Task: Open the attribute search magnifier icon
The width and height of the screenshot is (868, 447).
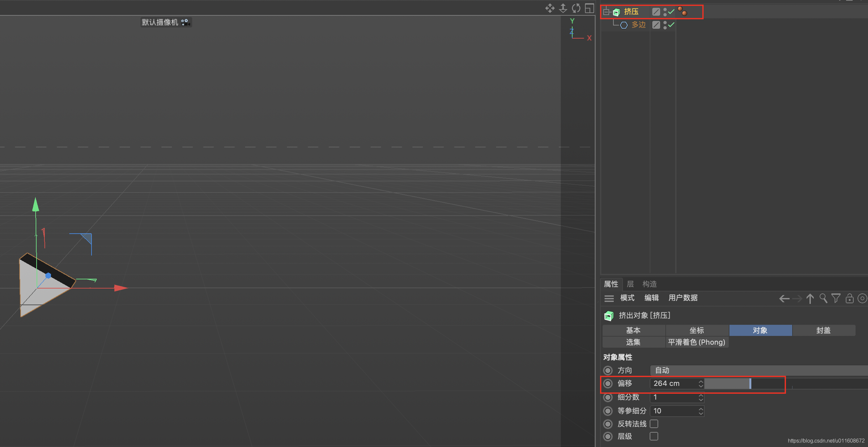Action: pos(823,298)
